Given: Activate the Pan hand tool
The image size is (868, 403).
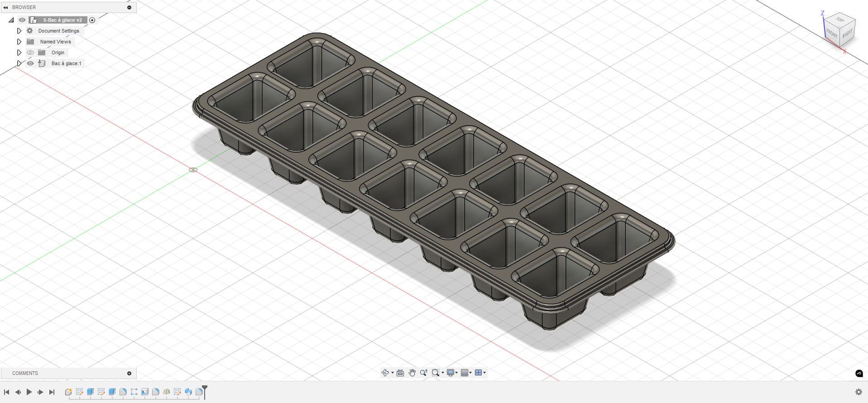Looking at the screenshot, I should (x=412, y=373).
